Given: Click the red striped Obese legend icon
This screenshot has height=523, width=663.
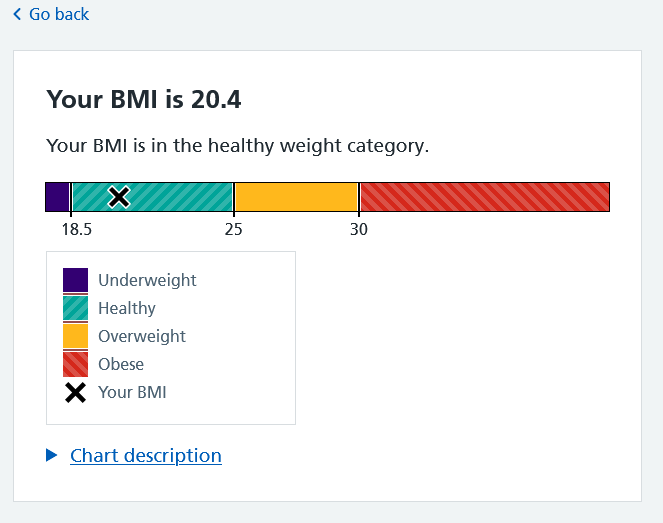Looking at the screenshot, I should 75,364.
